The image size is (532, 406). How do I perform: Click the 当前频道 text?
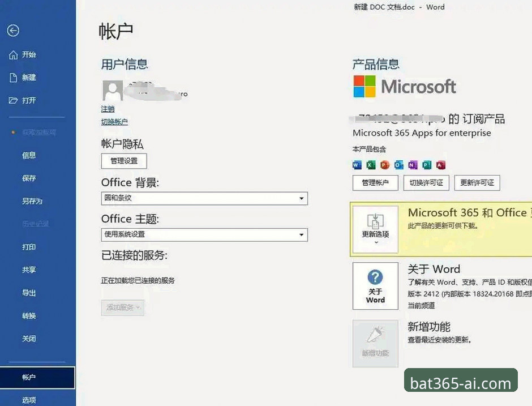pos(421,306)
